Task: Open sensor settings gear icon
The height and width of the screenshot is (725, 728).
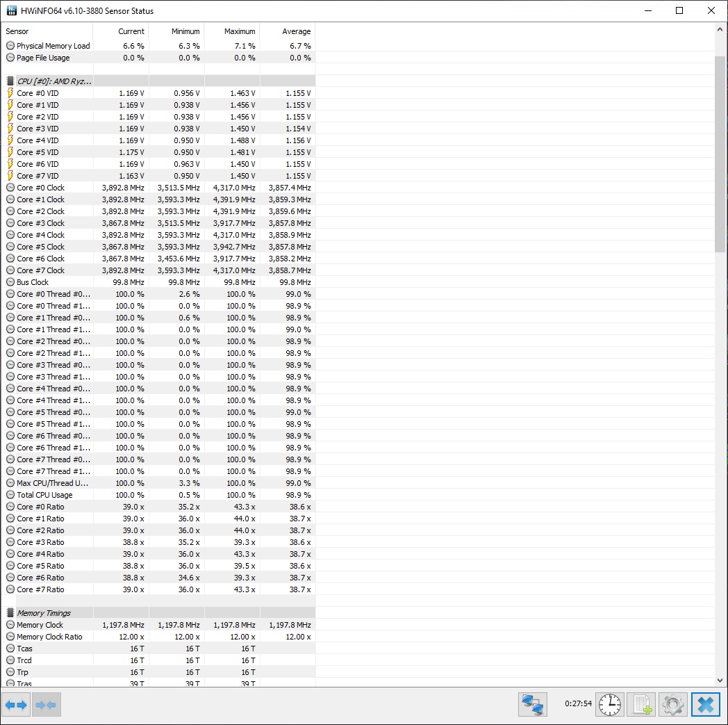Action: click(673, 705)
